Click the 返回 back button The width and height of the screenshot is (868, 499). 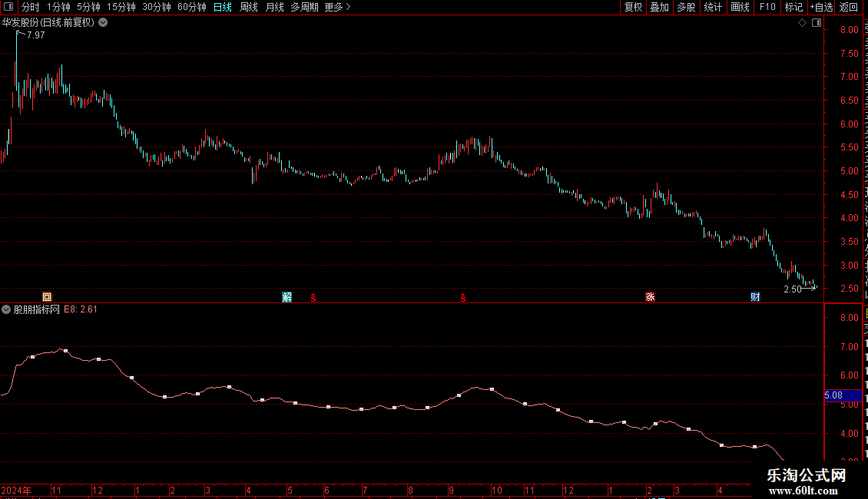848,7
